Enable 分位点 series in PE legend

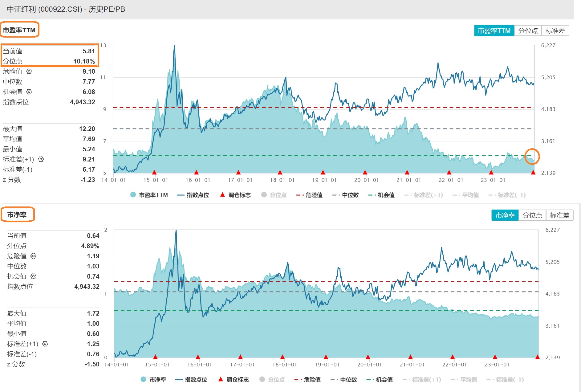(x=274, y=195)
